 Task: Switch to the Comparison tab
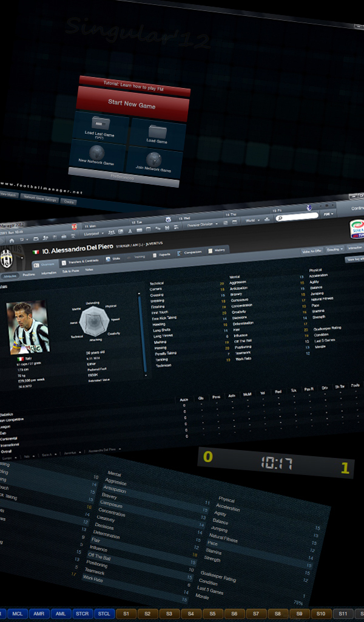(x=190, y=252)
